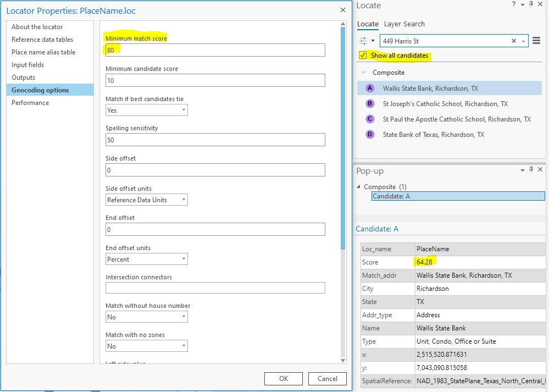Select candidate marker B icon
549x392 pixels.
(370, 104)
